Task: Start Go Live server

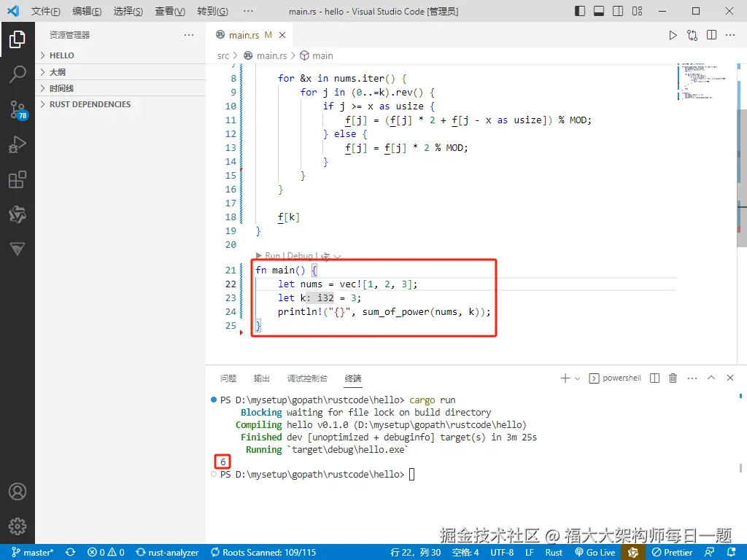Action: point(595,553)
